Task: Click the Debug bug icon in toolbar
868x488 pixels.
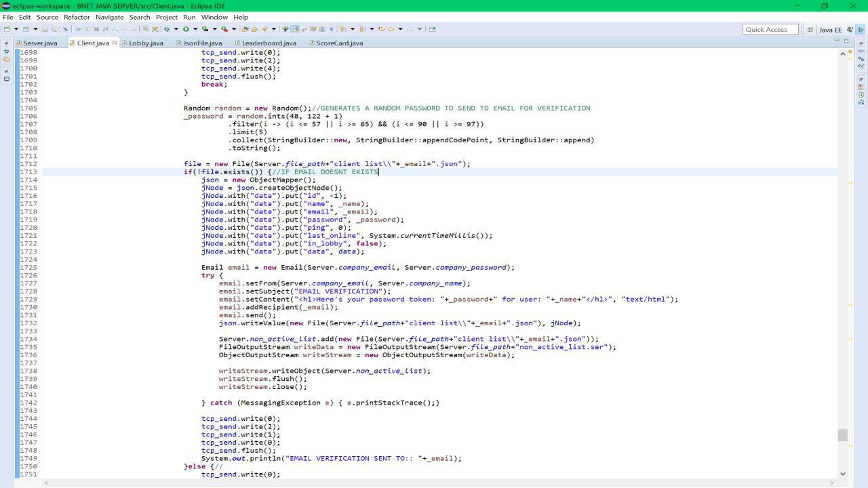Action: [167, 29]
